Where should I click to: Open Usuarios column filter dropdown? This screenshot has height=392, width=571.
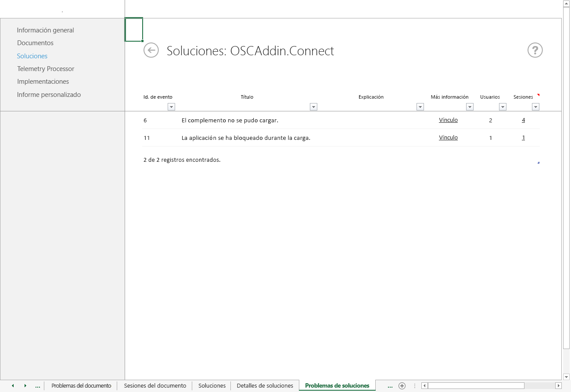(x=503, y=107)
